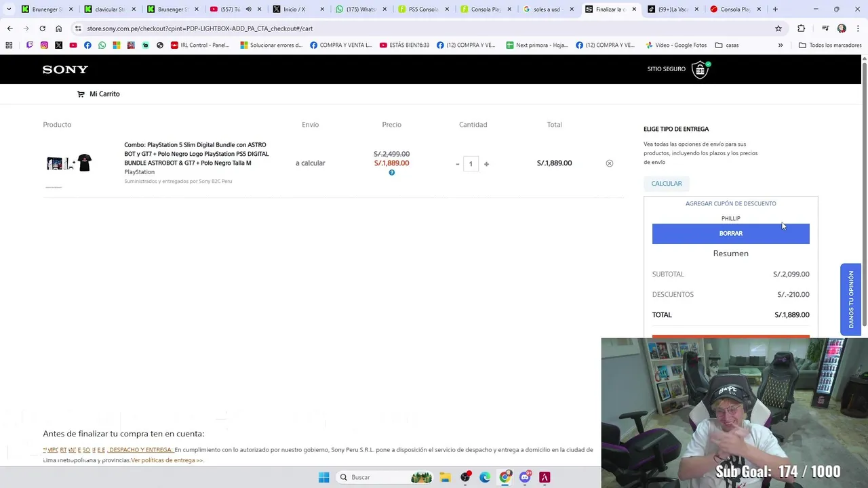The height and width of the screenshot is (488, 868).
Task: Open the IRL Control - Panel bookmark
Action: click(x=200, y=45)
